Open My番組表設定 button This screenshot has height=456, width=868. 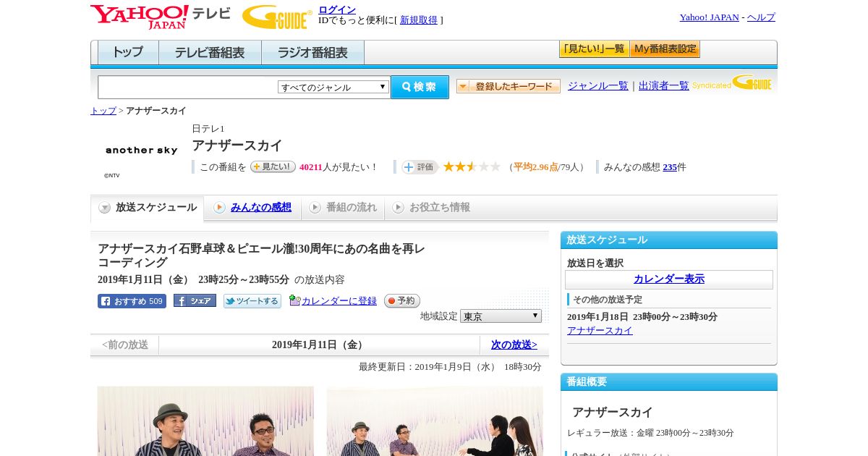coord(665,49)
